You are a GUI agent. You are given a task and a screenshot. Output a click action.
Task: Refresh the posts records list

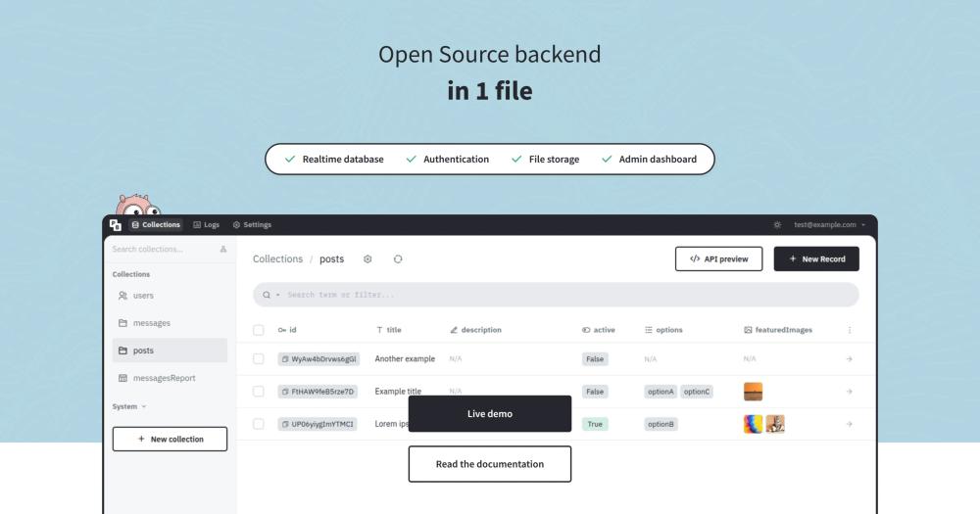398,259
